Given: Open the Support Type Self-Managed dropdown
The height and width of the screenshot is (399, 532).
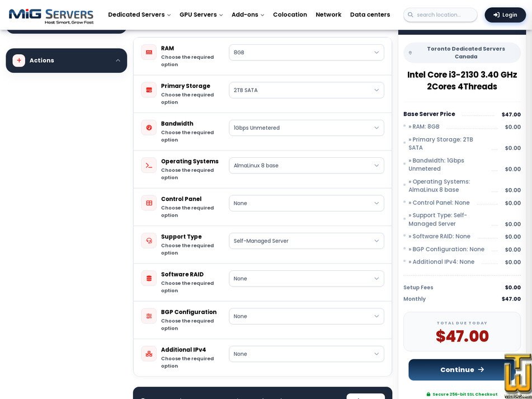Looking at the screenshot, I should point(307,241).
